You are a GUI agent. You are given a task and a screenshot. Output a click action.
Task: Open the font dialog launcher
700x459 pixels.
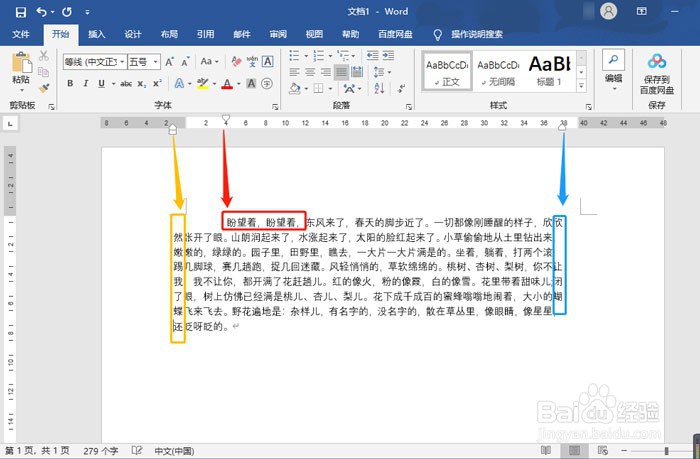click(x=275, y=107)
